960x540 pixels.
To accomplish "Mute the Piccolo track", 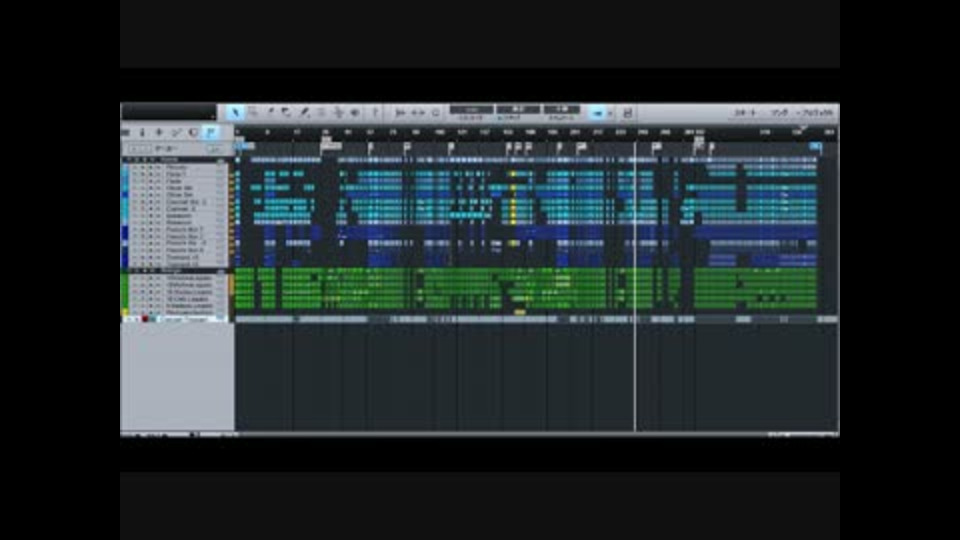I will 136,167.
